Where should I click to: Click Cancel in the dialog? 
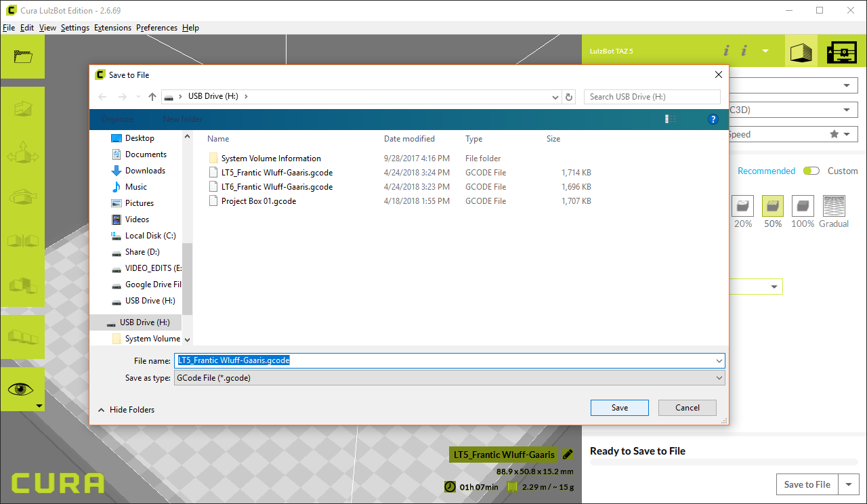click(688, 408)
